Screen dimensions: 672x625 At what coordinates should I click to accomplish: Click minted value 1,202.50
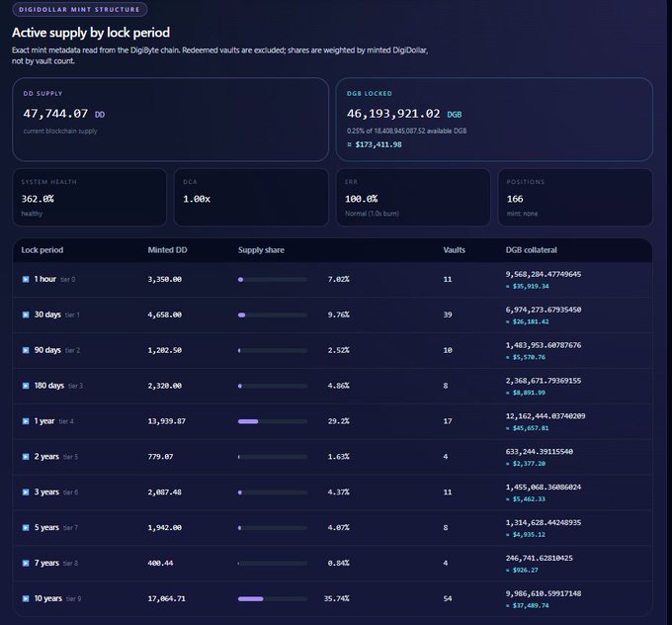[165, 350]
